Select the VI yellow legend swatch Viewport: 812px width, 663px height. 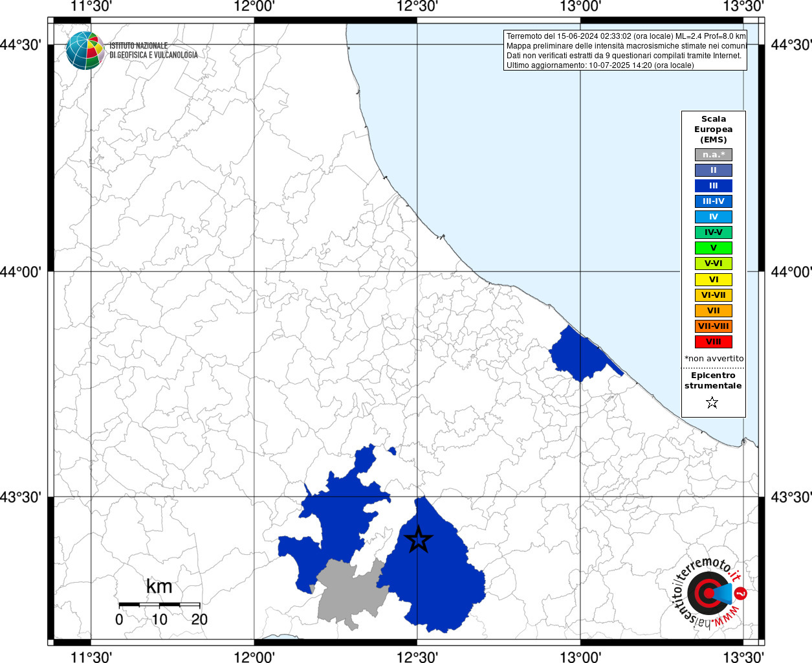(714, 280)
